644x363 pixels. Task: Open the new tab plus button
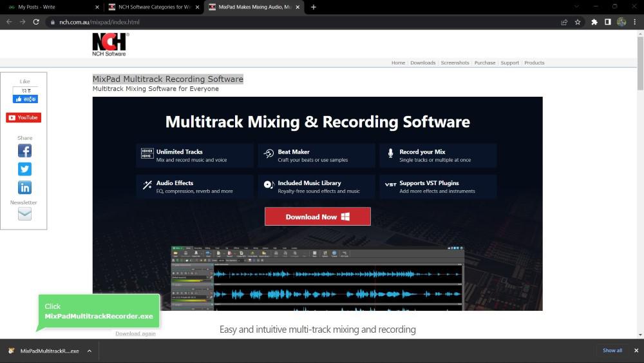point(314,7)
